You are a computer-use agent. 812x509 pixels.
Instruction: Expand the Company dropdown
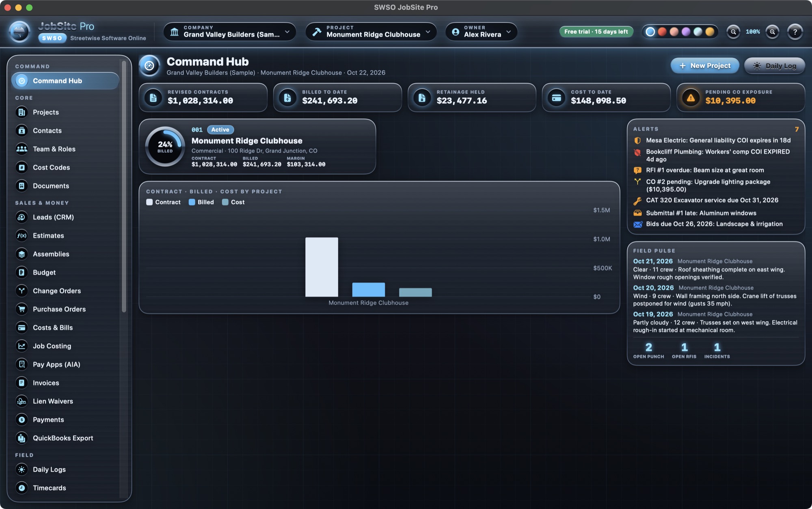tap(230, 32)
